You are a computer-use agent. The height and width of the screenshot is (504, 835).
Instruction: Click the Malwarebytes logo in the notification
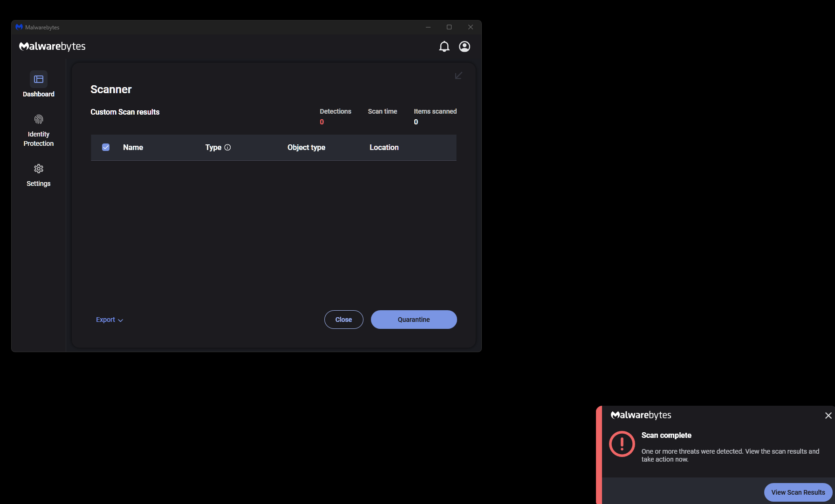point(641,415)
